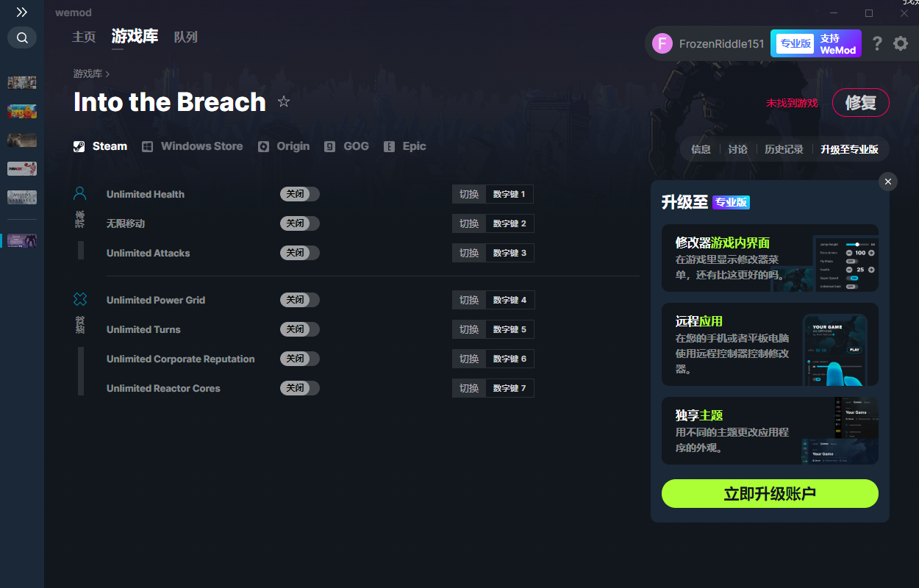Click hotkey 数字键 1 field

pos(509,194)
